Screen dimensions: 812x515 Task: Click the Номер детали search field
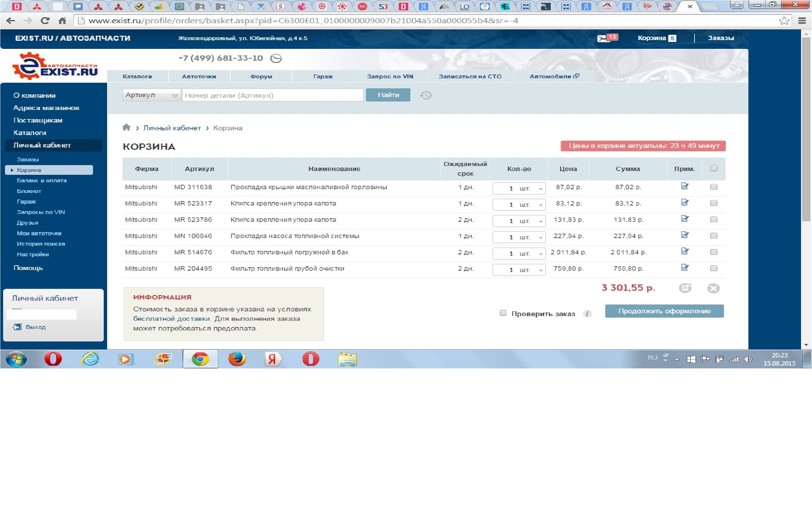[273, 95]
